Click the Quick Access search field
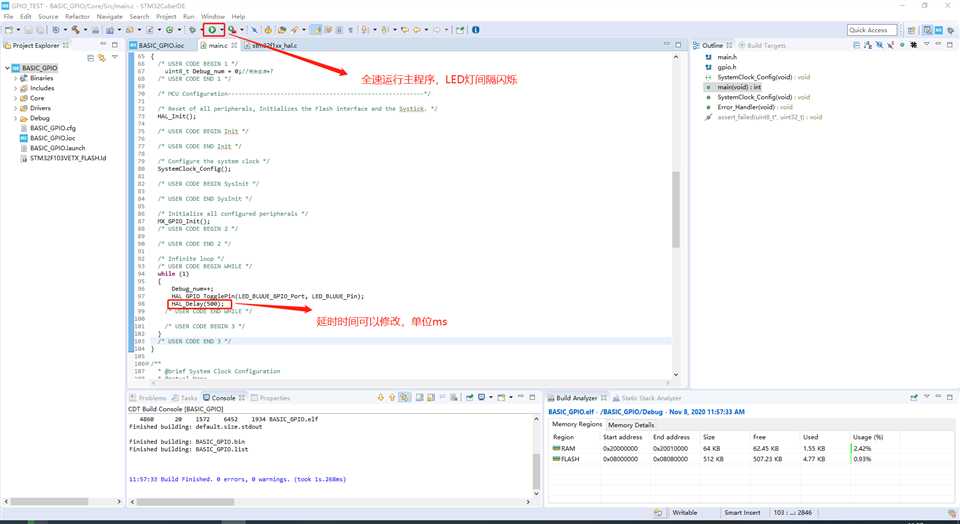The width and height of the screenshot is (960, 524). (x=872, y=30)
